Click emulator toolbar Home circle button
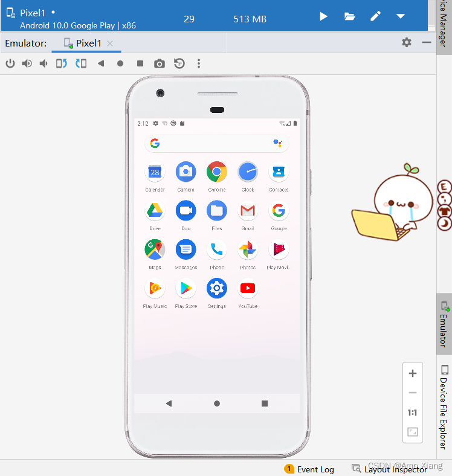The image size is (452, 476). [120, 63]
